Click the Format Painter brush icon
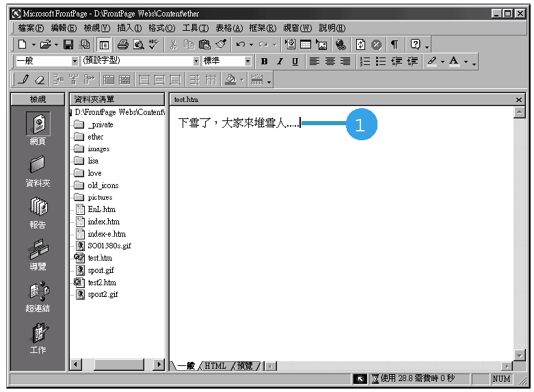The height and width of the screenshot is (392, 534). click(221, 44)
